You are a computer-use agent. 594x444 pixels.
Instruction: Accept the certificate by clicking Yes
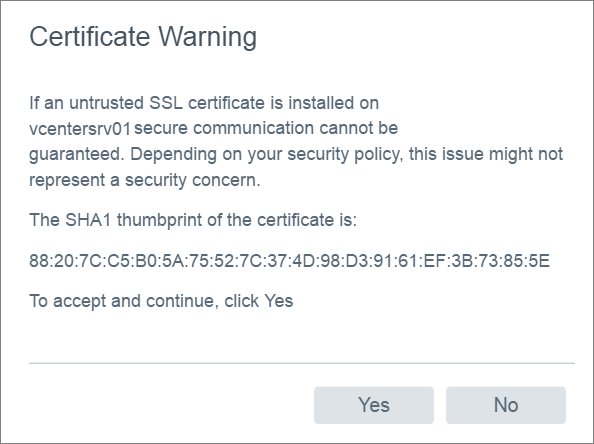[374, 405]
